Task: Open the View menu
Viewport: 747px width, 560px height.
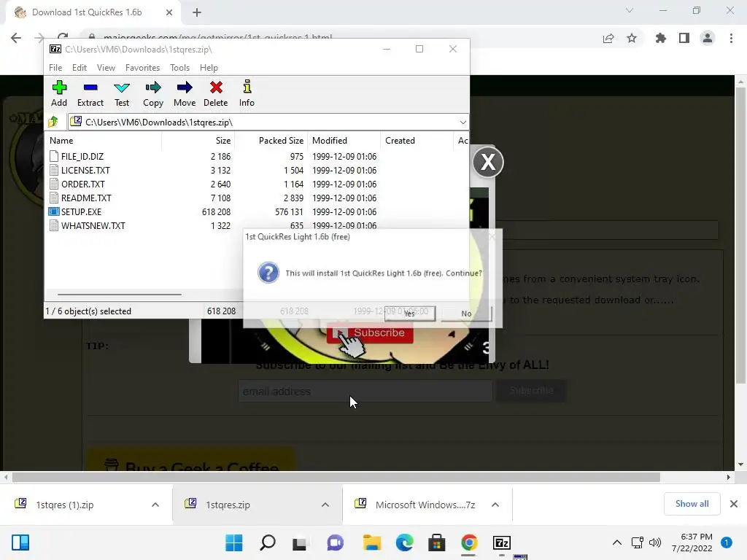Action: 106,68
